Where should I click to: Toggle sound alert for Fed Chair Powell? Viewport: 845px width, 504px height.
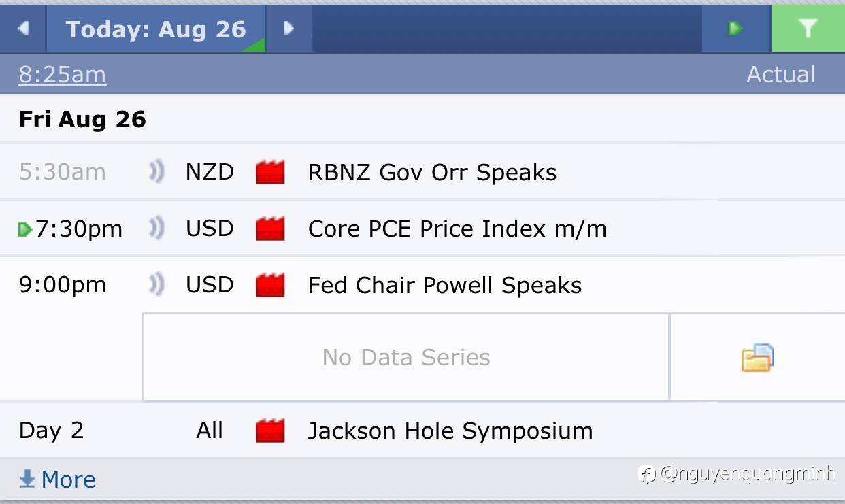tap(156, 286)
